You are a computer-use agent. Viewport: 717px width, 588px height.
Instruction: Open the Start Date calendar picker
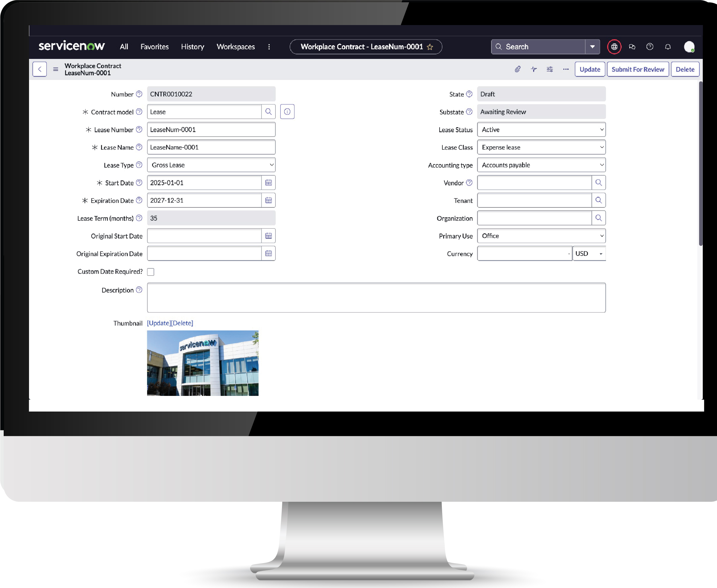pos(269,183)
